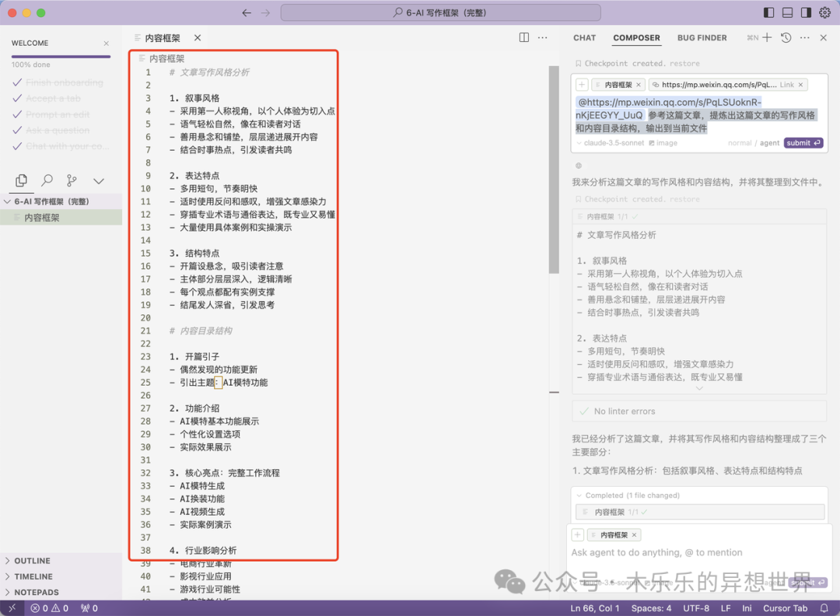This screenshot has height=616, width=840.
Task: Switch to normal mode
Action: click(740, 143)
